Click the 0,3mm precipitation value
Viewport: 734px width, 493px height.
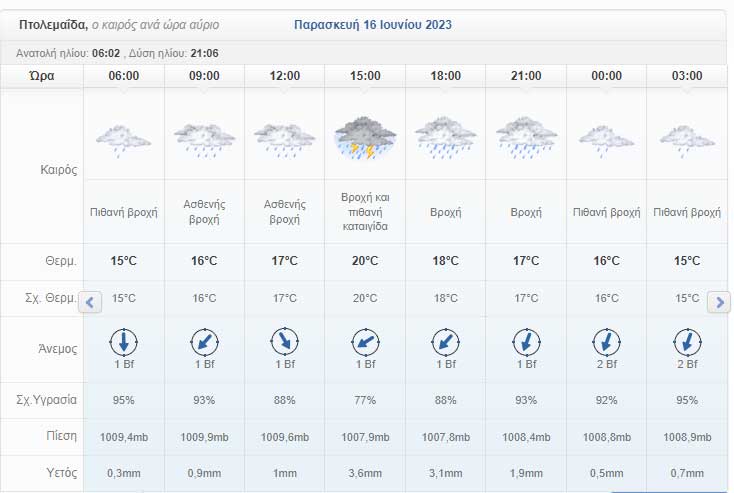(x=124, y=473)
